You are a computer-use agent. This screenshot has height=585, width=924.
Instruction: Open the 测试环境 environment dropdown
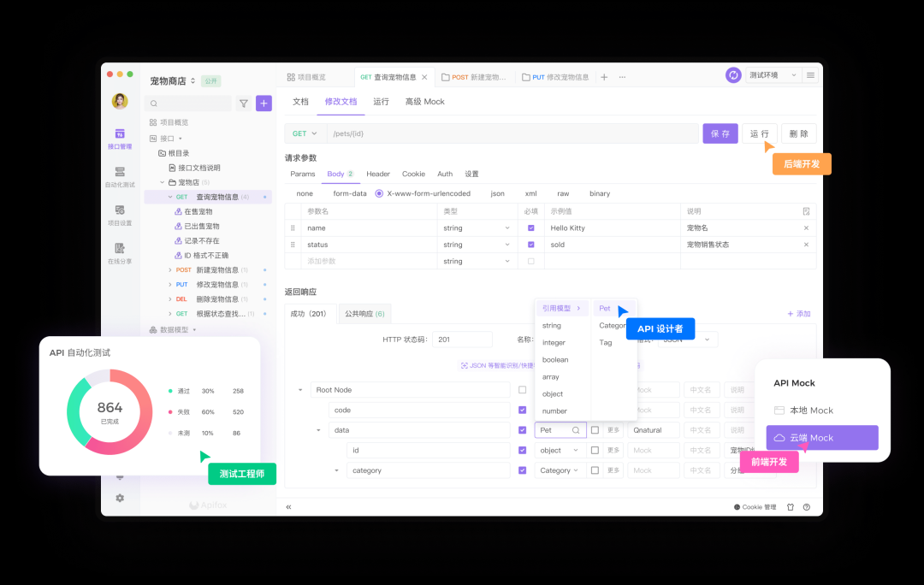tap(773, 75)
